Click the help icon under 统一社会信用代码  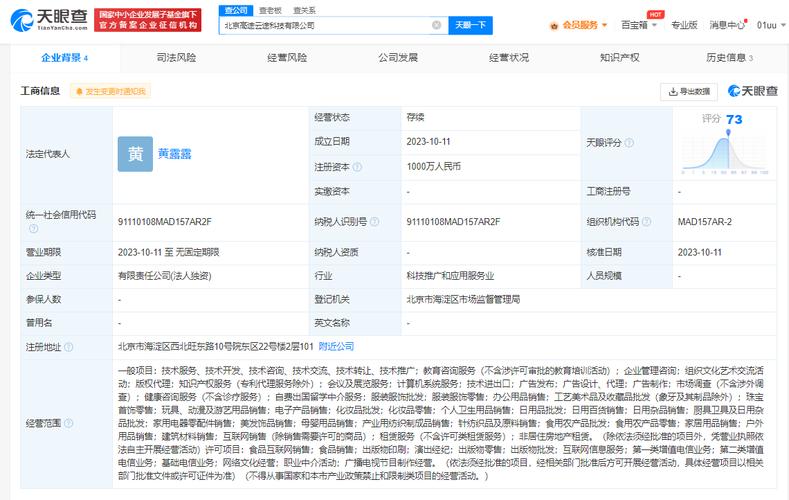tap(33, 229)
